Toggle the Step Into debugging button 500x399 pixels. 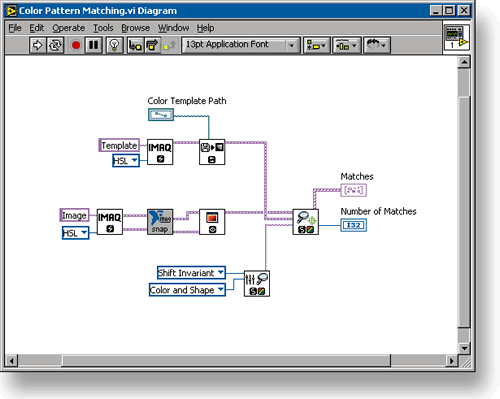pos(135,45)
